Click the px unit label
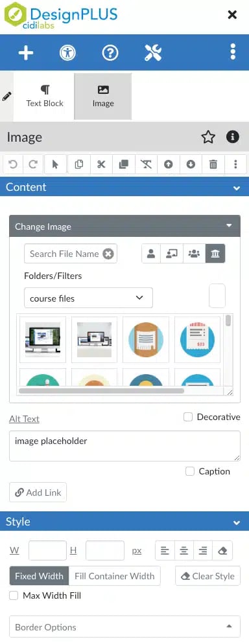 coord(137,551)
